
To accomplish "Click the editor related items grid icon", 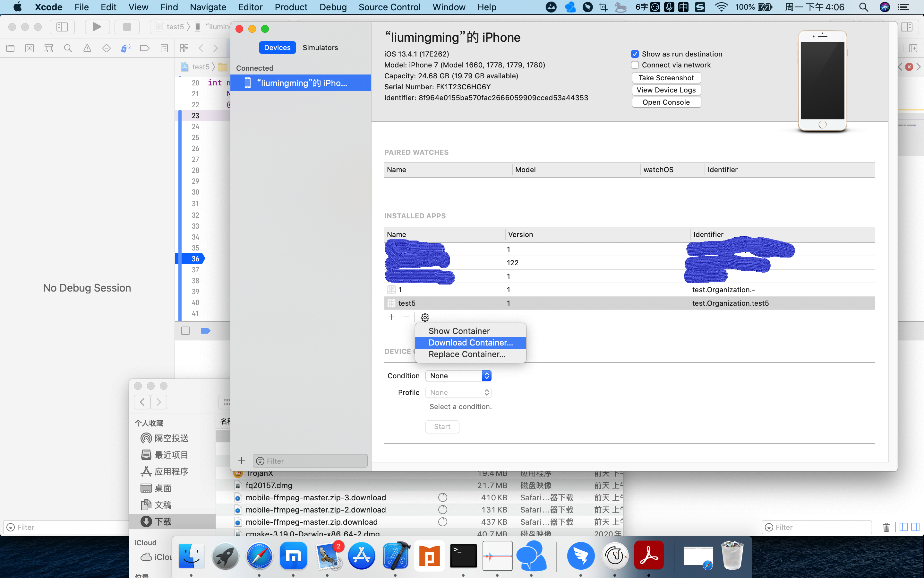I will click(x=184, y=48).
